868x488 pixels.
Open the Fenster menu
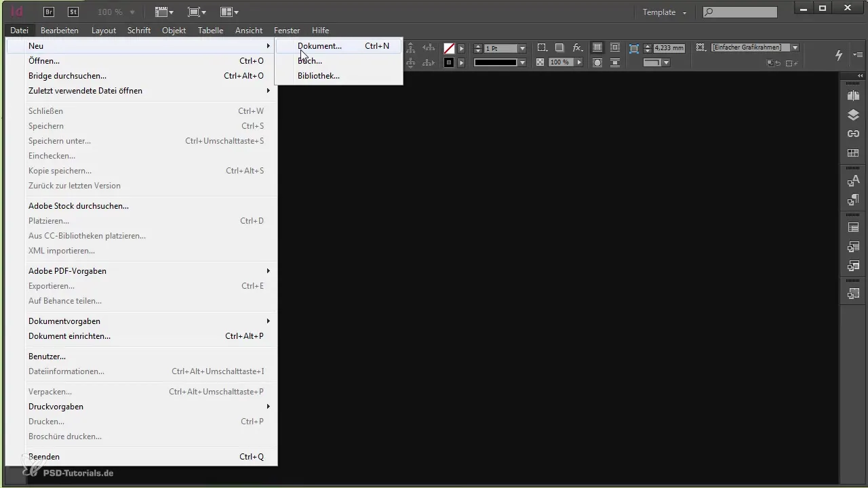[287, 30]
